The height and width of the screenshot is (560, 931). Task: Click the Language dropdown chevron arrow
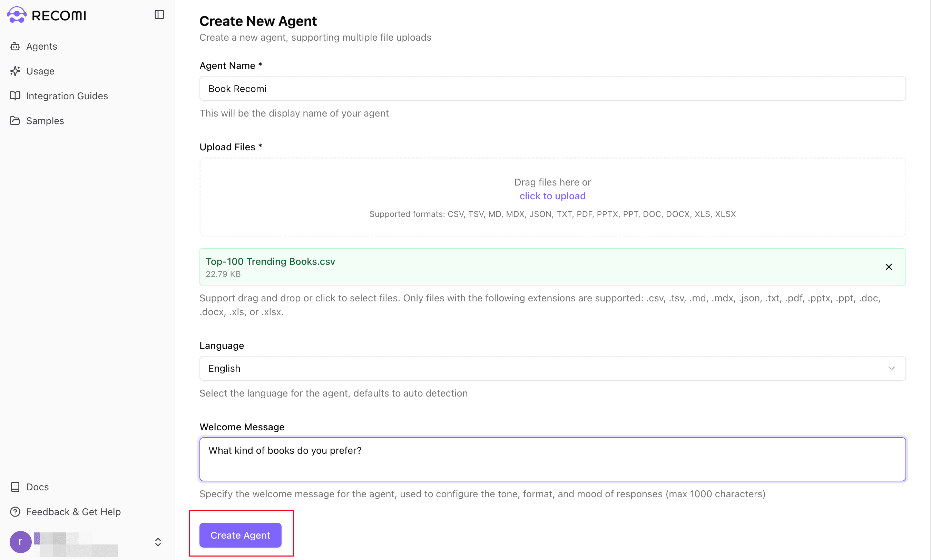[x=891, y=368]
